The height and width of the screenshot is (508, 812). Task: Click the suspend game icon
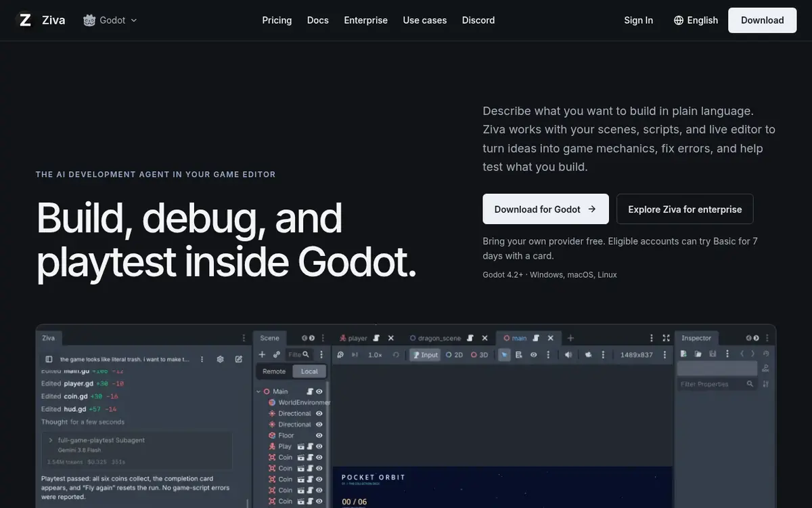[340, 355]
